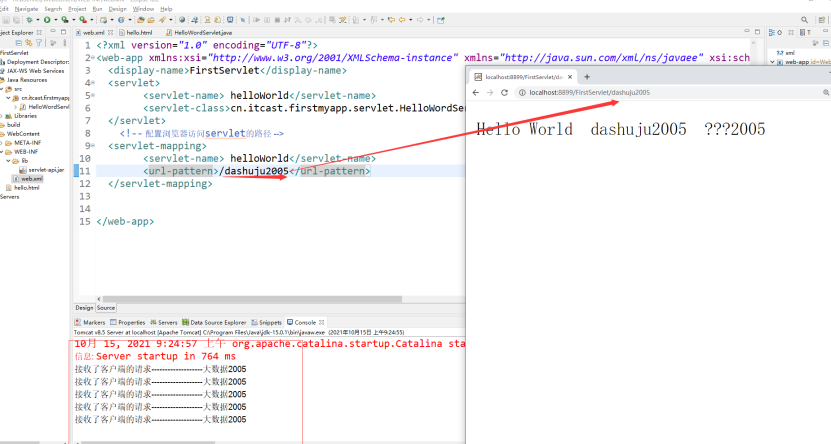
Task: Maximize the editor area with its maximize icon
Action: [757, 32]
